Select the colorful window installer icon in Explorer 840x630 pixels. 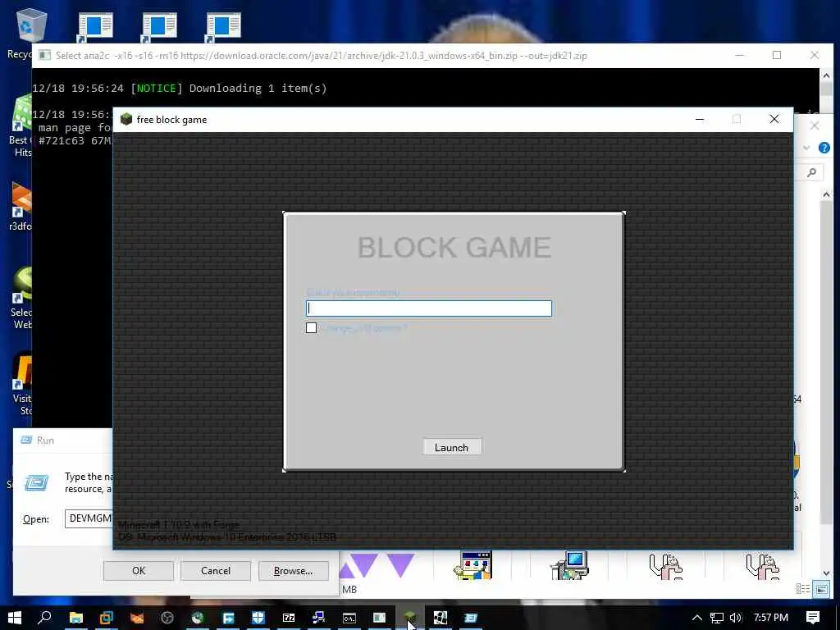point(472,566)
